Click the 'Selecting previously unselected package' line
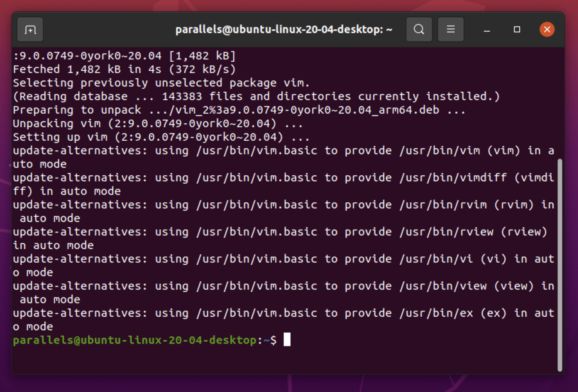578x392 pixels. tap(161, 83)
